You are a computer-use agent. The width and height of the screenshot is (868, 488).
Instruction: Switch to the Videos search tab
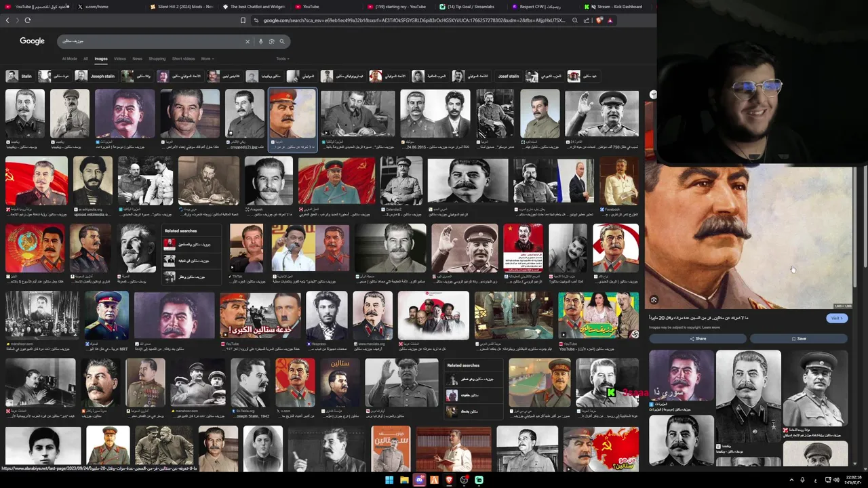(120, 59)
